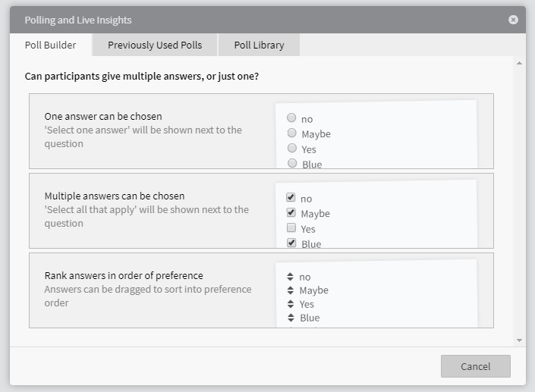The width and height of the screenshot is (535, 392).
Task: Pick 'Rank answers in order of preference'
Action: click(x=124, y=276)
